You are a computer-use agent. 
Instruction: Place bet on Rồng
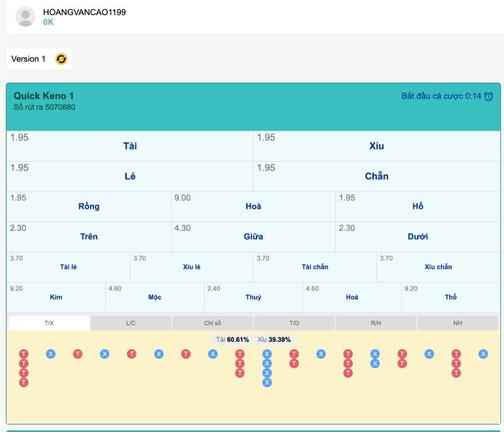pos(89,207)
